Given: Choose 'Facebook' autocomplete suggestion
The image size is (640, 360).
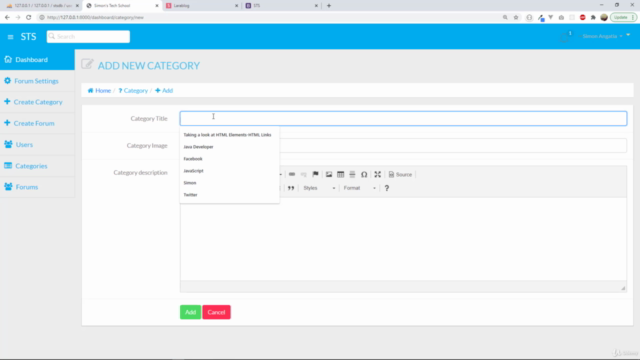Looking at the screenshot, I should tap(229, 159).
